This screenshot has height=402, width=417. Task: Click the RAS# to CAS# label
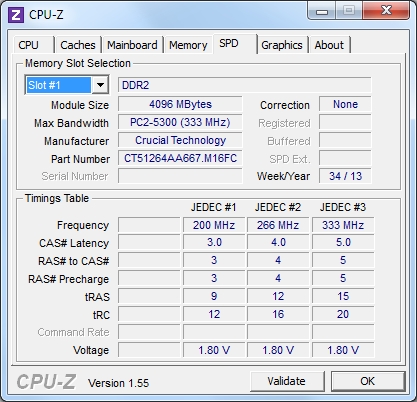point(74,261)
